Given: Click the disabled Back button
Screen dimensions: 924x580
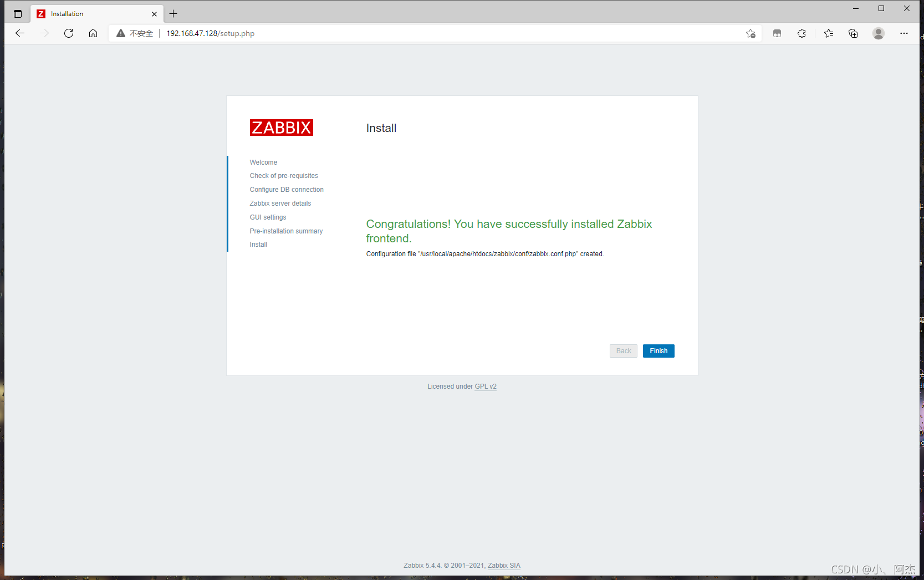Looking at the screenshot, I should [x=624, y=351].
